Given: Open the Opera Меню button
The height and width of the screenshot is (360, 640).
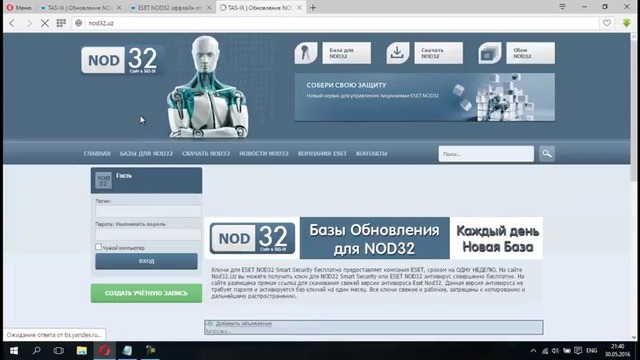Looking at the screenshot, I should [x=19, y=7].
